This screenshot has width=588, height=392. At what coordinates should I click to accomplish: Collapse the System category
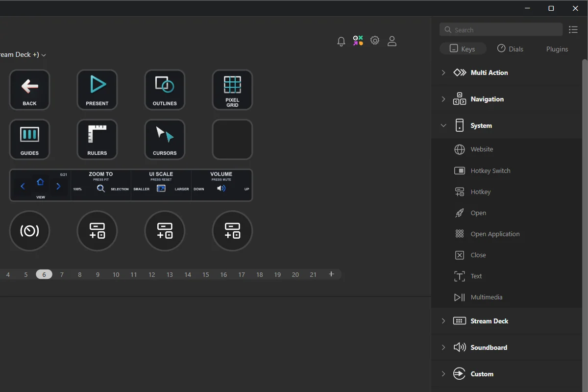pos(507,125)
